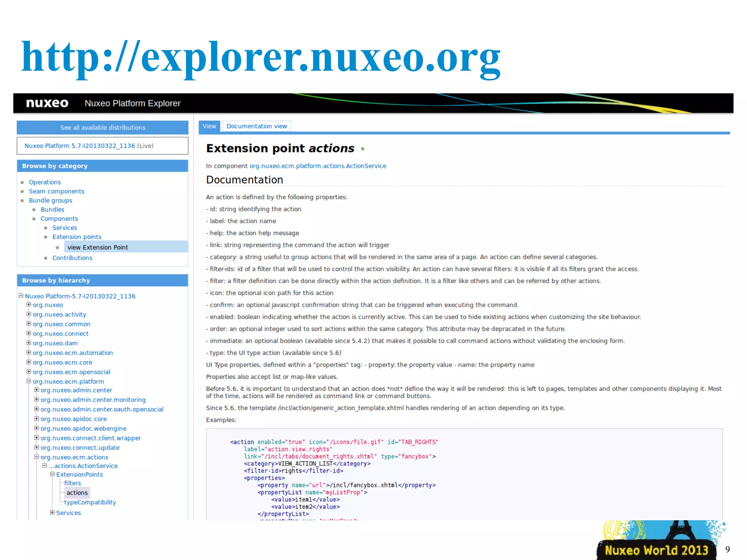Expand the org.nuxeo.apidoc.core node

pos(36,418)
